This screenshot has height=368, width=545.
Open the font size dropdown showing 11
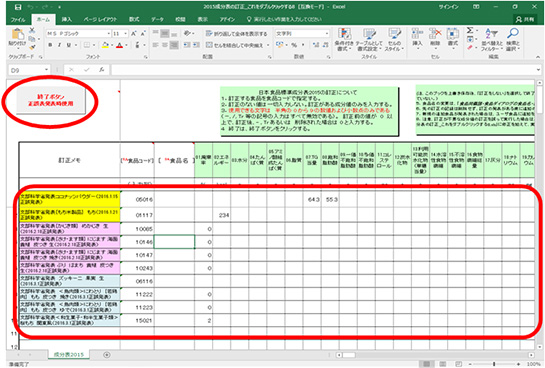coord(125,34)
